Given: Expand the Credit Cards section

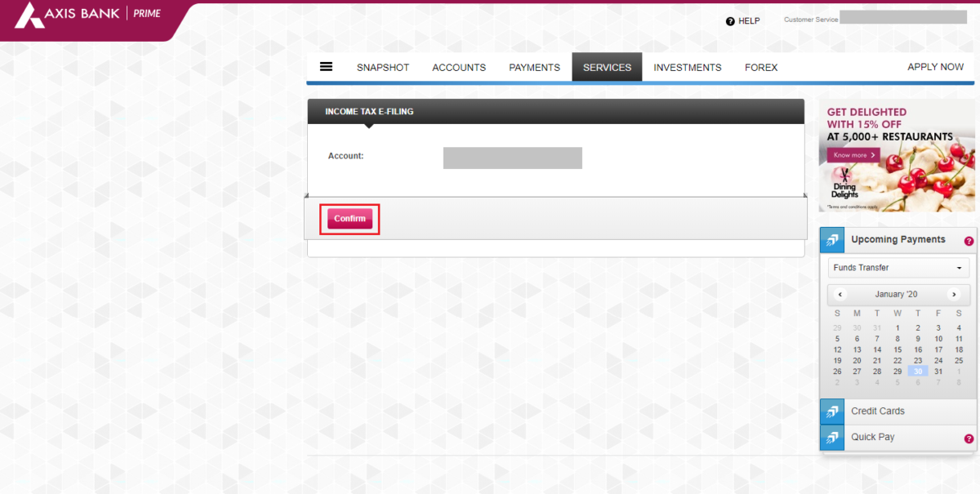Looking at the screenshot, I should click(x=878, y=411).
